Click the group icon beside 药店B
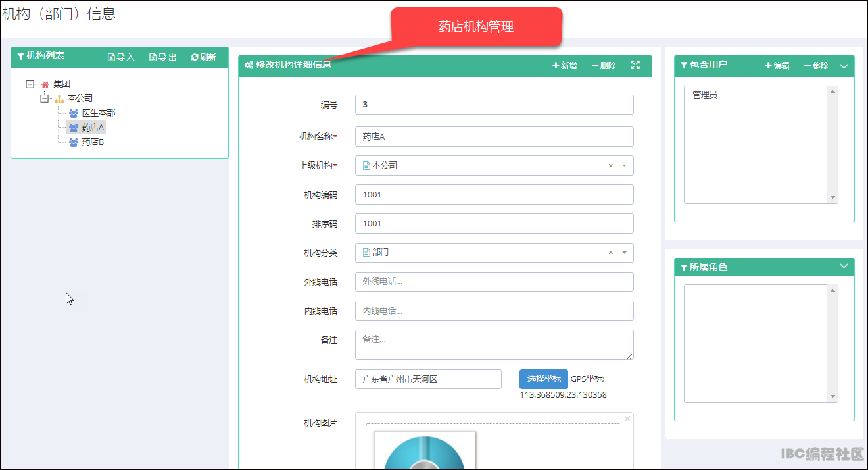Viewport: 868px width, 470px height. [74, 142]
